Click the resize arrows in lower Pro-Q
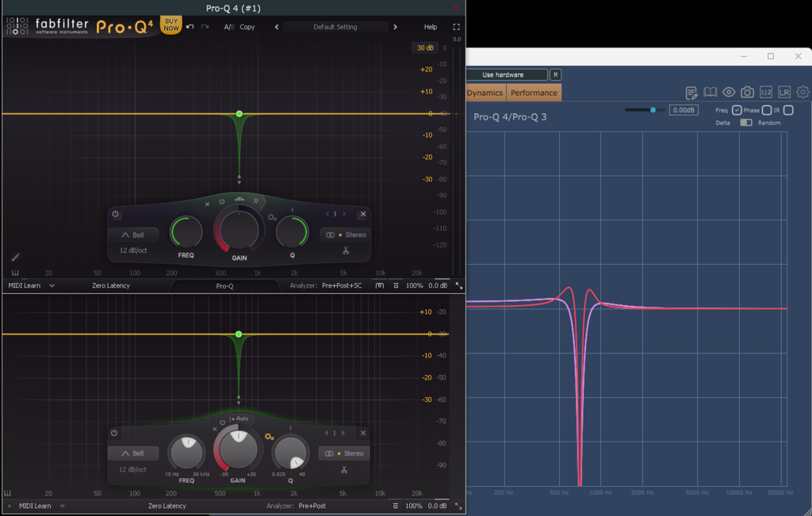 pos(458,506)
